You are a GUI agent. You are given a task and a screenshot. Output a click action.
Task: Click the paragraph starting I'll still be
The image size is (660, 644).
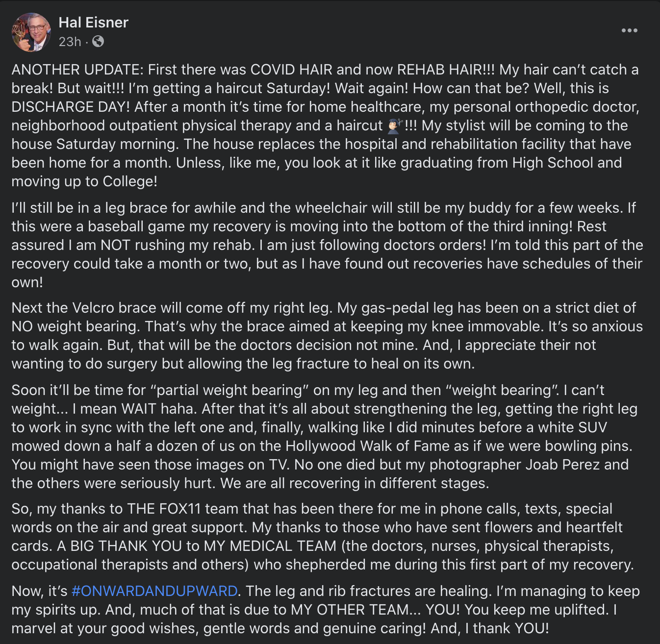coord(327,245)
